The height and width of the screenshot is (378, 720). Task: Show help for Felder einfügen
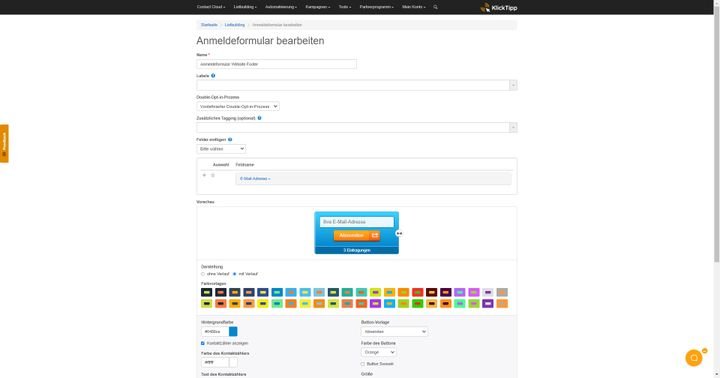point(230,139)
